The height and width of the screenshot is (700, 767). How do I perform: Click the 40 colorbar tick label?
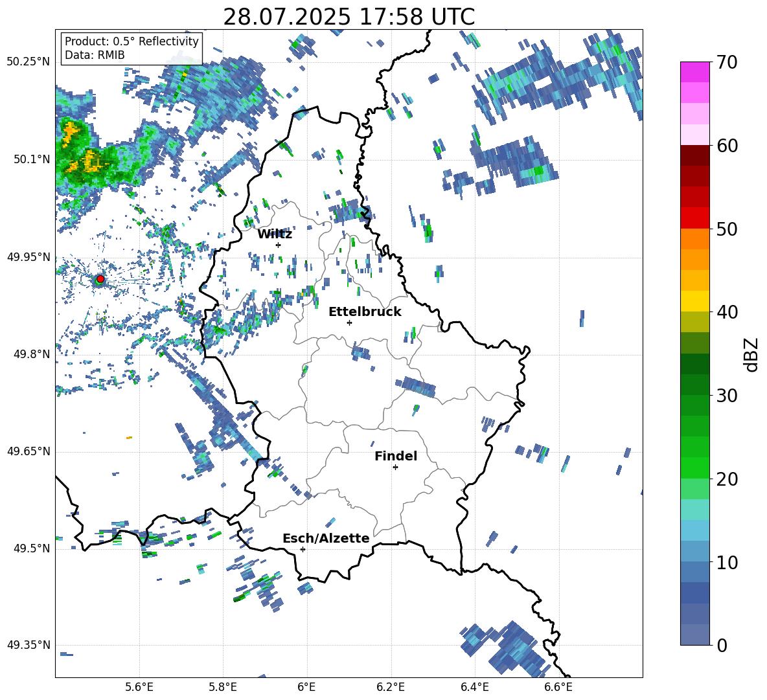point(726,312)
